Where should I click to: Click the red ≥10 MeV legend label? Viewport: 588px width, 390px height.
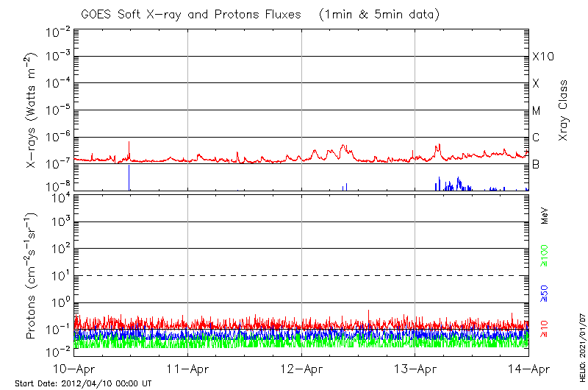pyautogui.click(x=545, y=329)
